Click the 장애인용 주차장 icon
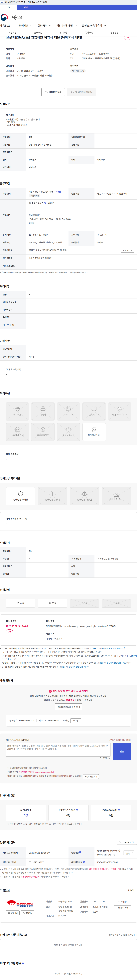Screen dimensions: 137x980 point(21,496)
